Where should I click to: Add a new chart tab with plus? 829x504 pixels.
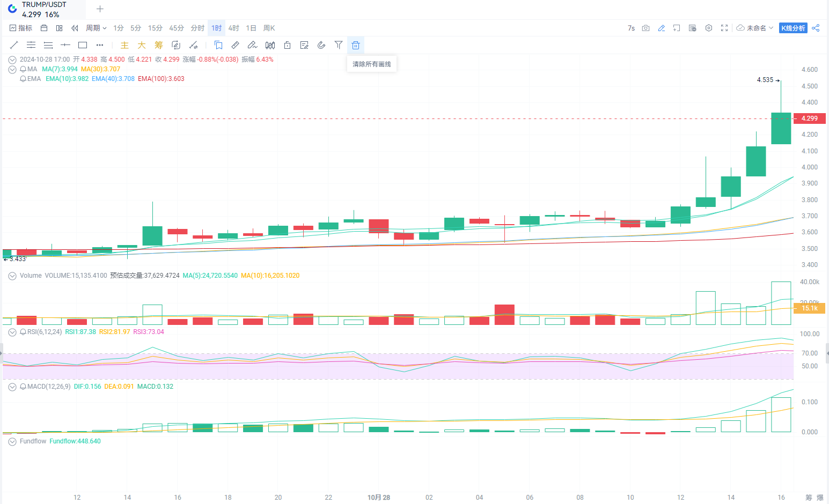click(x=100, y=9)
